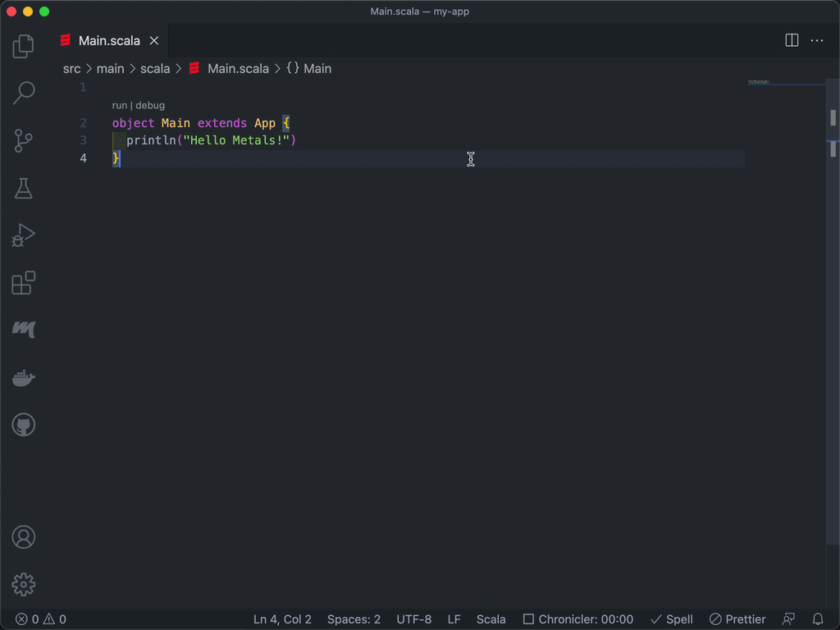Image resolution: width=840 pixels, height=630 pixels.
Task: Select Scala language mode status item
Action: pyautogui.click(x=491, y=619)
